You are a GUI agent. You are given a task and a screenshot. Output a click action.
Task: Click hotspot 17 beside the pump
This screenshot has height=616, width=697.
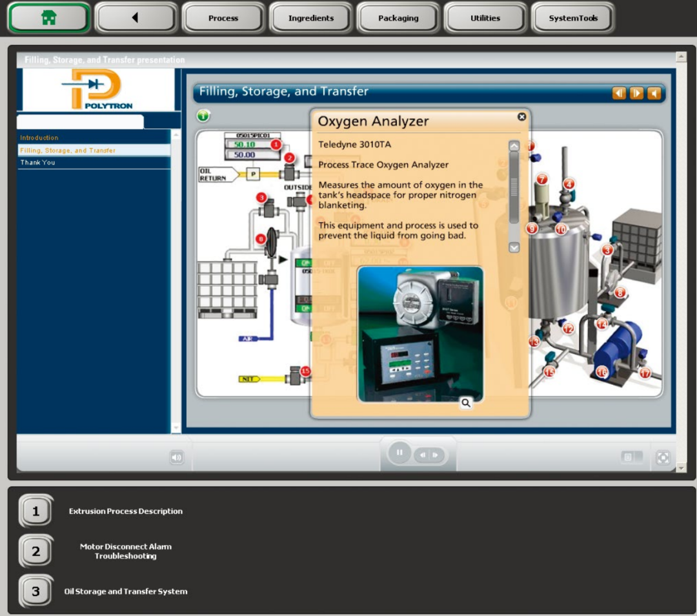click(x=645, y=373)
